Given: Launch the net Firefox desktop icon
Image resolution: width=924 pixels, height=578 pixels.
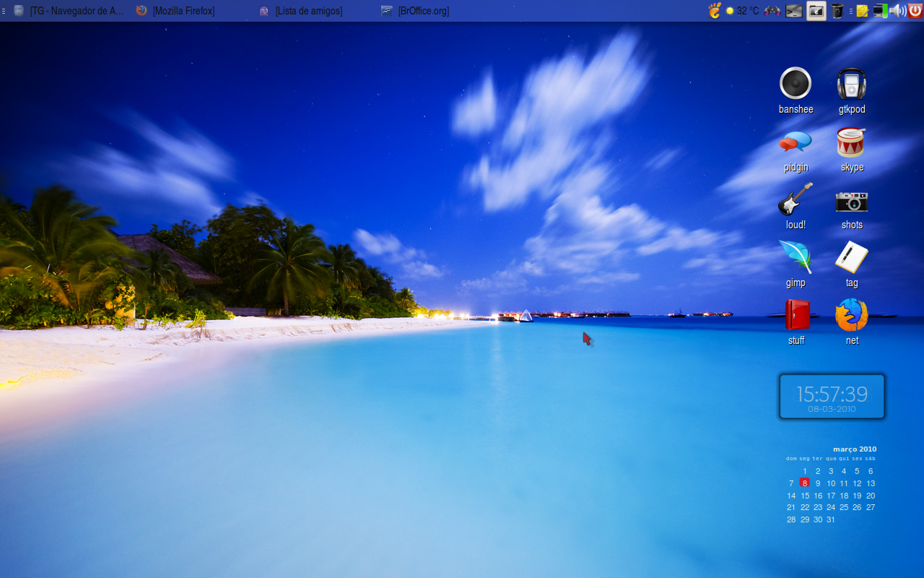Looking at the screenshot, I should pyautogui.click(x=852, y=315).
